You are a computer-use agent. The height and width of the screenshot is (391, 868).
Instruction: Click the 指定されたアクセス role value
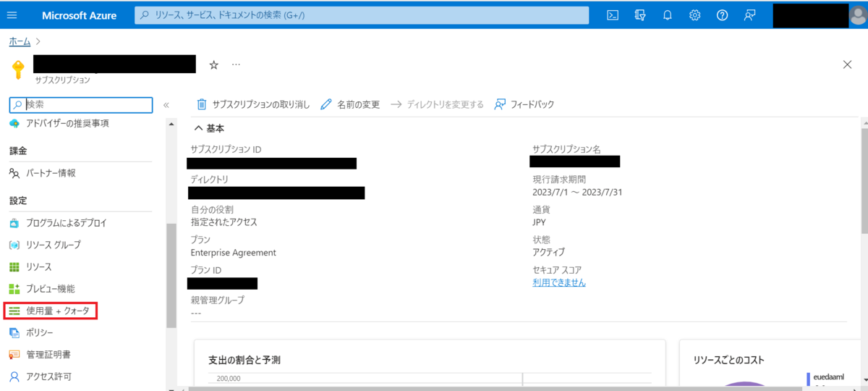click(224, 222)
